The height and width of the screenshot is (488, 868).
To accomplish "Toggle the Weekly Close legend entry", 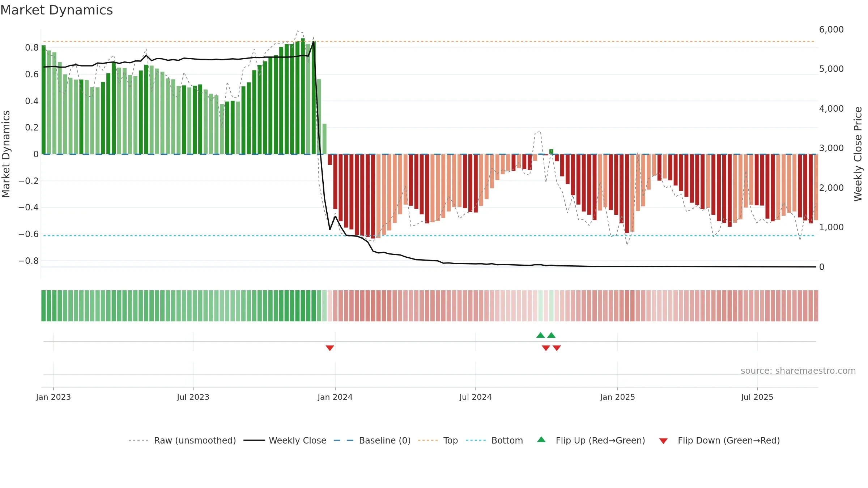I will pos(285,440).
